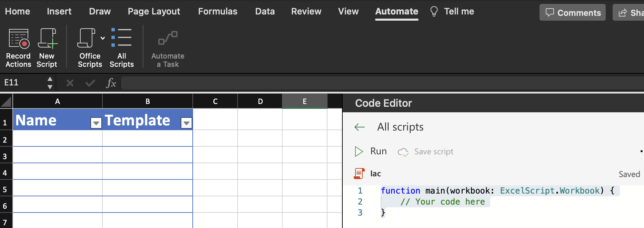This screenshot has width=644, height=228.
Task: Click the Save script cloud icon
Action: [x=403, y=152]
